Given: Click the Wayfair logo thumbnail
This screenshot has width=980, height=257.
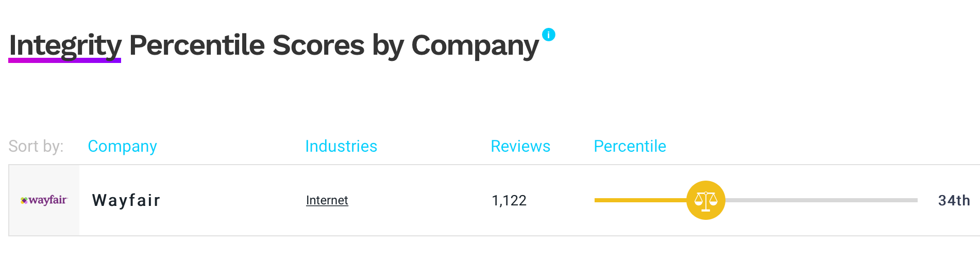Looking at the screenshot, I should coord(44,200).
